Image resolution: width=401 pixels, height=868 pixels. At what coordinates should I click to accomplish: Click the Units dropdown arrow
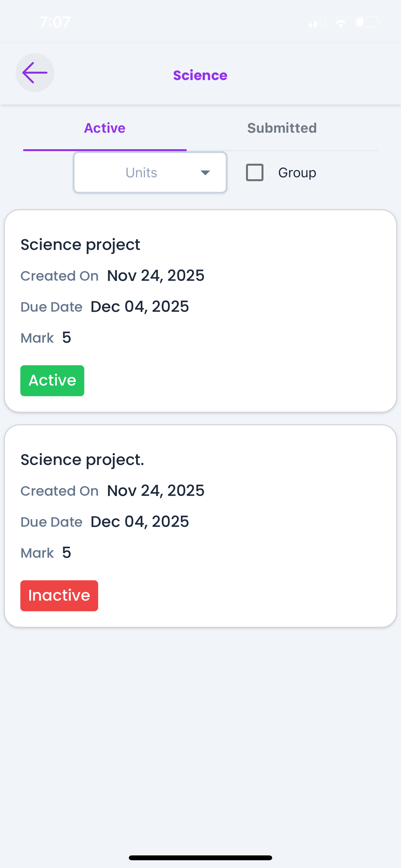pos(205,173)
